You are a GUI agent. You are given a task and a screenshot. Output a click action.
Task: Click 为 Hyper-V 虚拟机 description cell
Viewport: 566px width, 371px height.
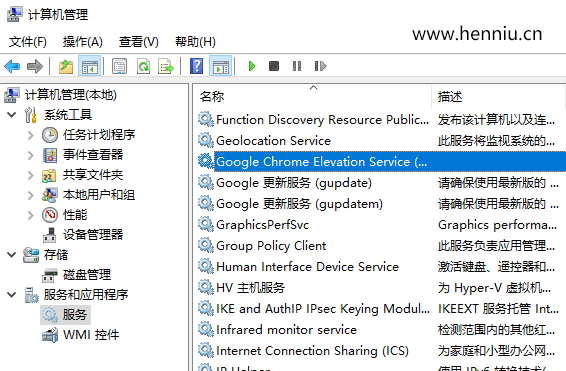point(495,288)
